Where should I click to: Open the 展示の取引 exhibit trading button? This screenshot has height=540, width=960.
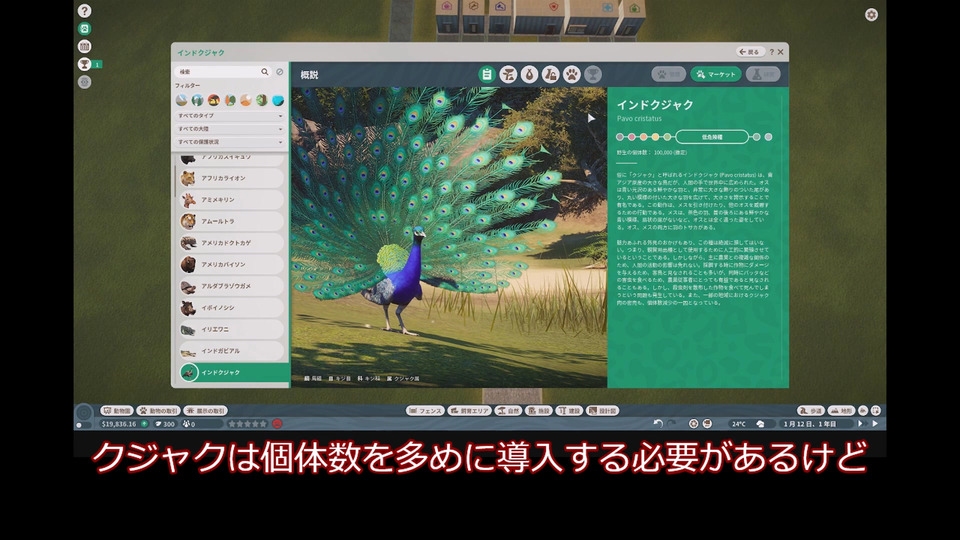pos(206,411)
